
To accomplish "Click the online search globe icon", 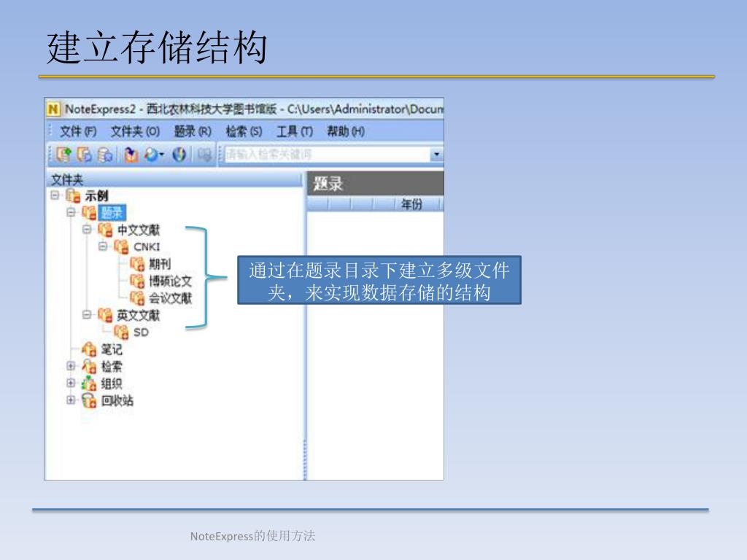I will point(151,155).
